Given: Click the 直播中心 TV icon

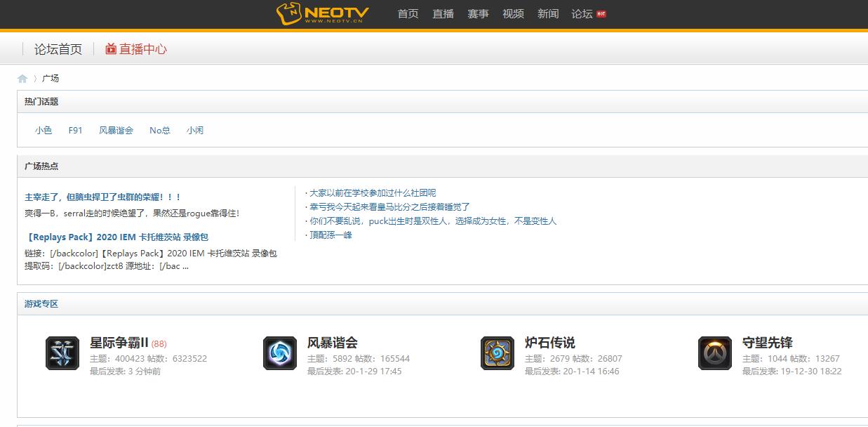Looking at the screenshot, I should coord(111,49).
